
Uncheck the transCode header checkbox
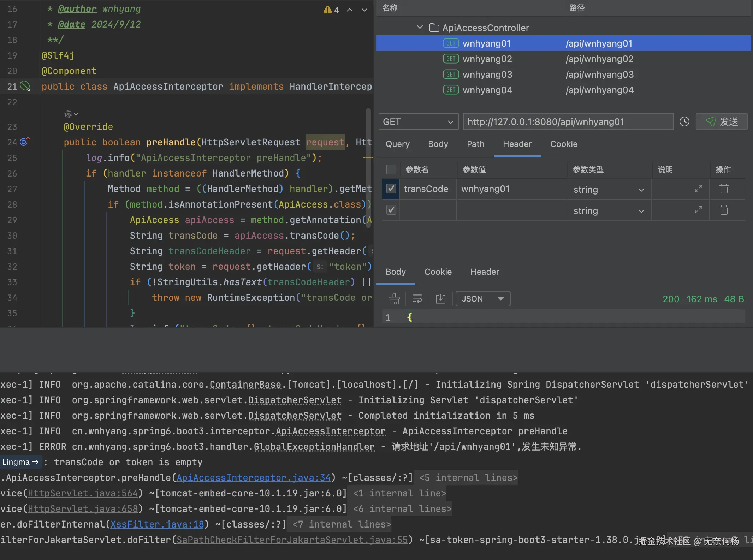point(391,189)
